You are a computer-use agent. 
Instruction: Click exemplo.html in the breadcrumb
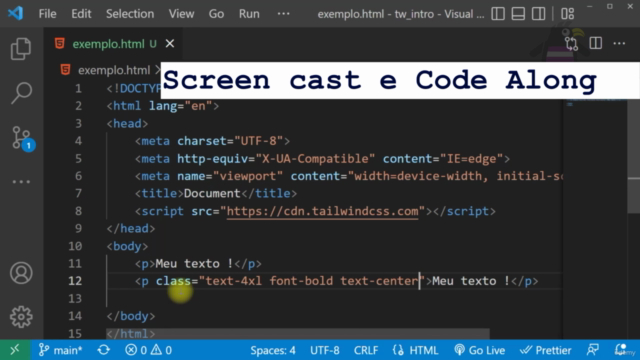click(114, 70)
